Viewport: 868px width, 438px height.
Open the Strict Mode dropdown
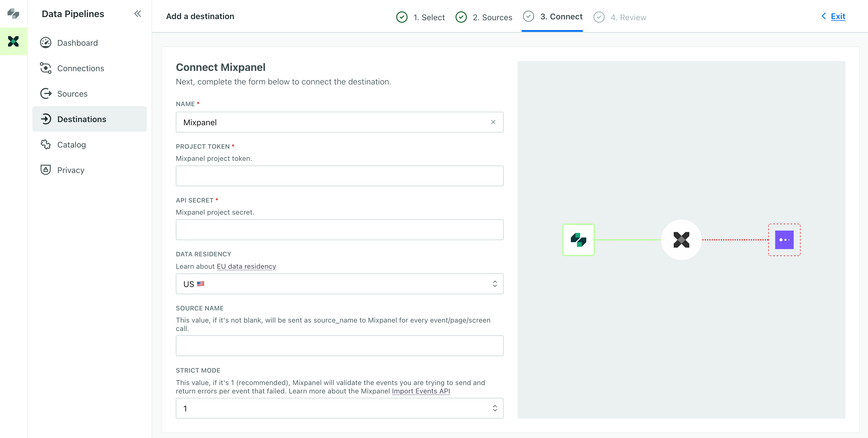pos(339,408)
